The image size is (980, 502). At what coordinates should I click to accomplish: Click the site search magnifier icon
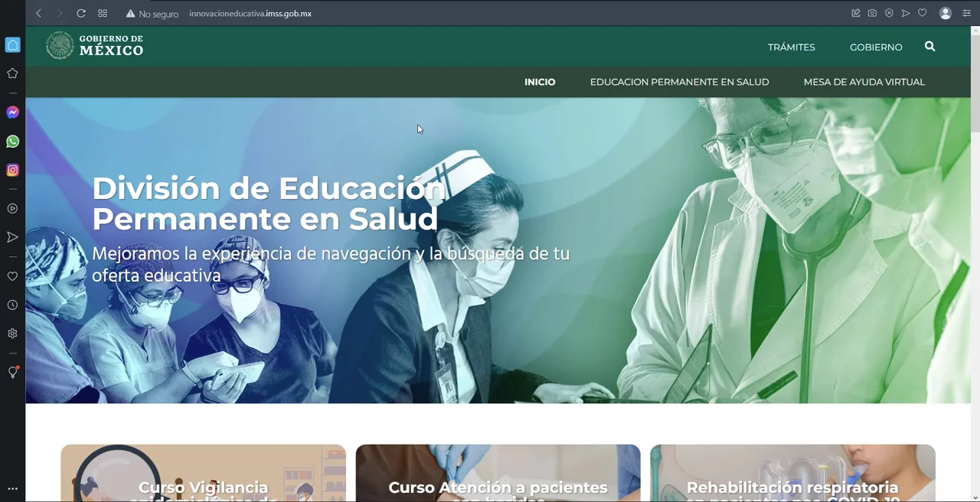929,47
